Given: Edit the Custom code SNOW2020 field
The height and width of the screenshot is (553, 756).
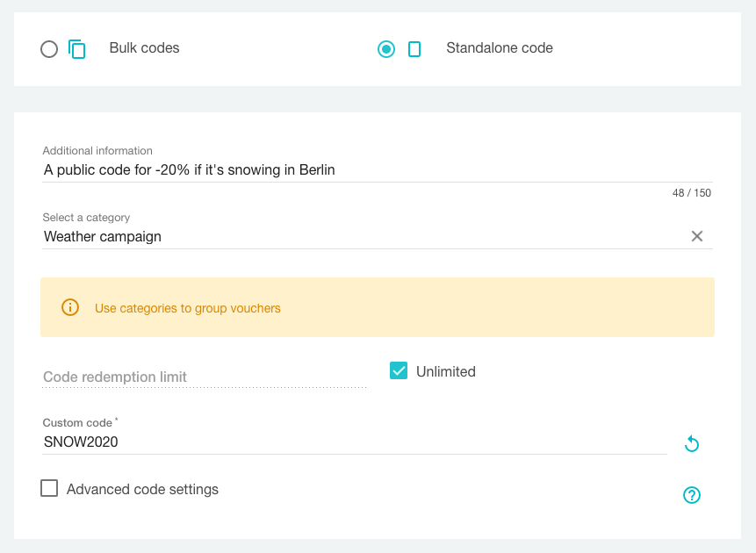Looking at the screenshot, I should click(x=351, y=442).
